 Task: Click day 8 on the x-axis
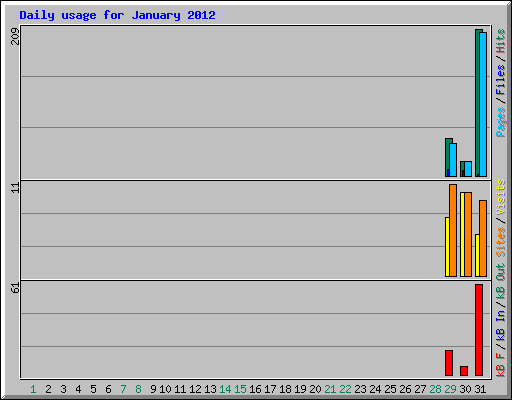[138, 389]
